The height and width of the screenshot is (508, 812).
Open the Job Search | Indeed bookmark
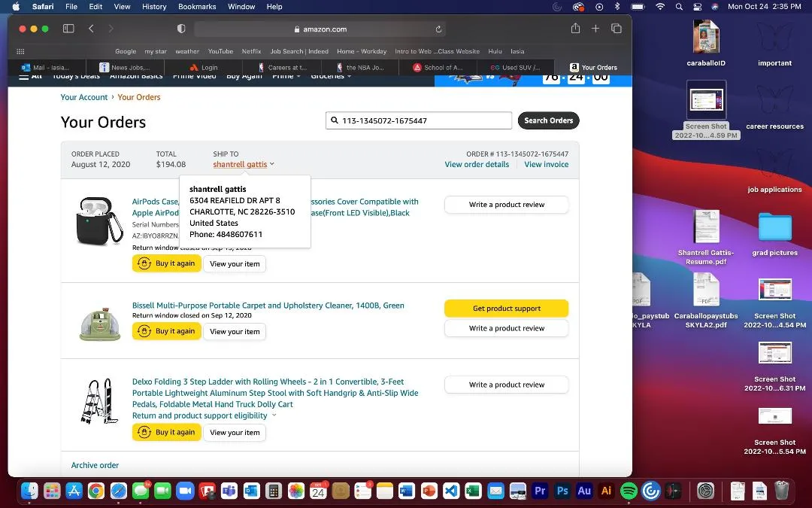point(299,51)
